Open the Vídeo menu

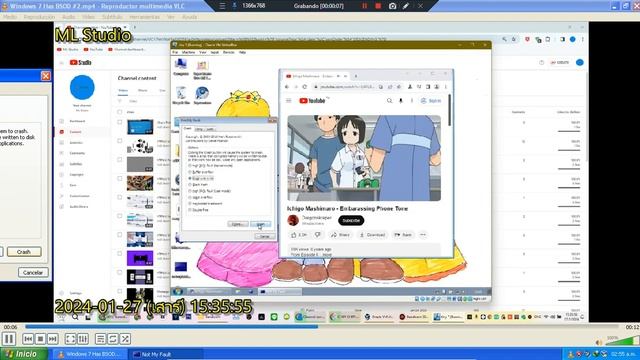[88, 17]
